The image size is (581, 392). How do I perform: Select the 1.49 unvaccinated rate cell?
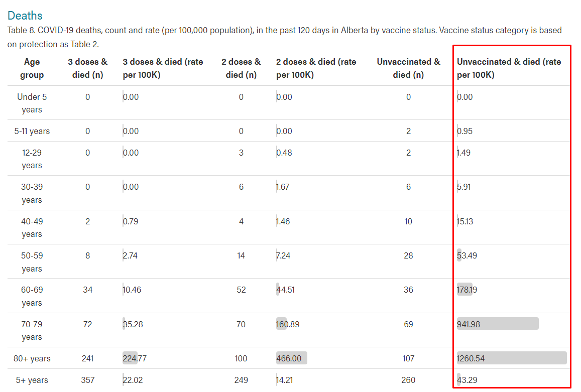[463, 153]
